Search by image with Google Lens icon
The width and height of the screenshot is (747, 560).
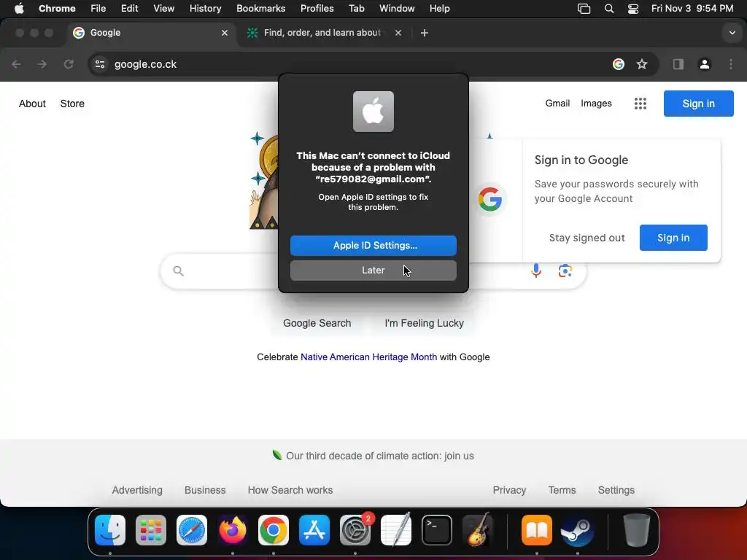565,271
